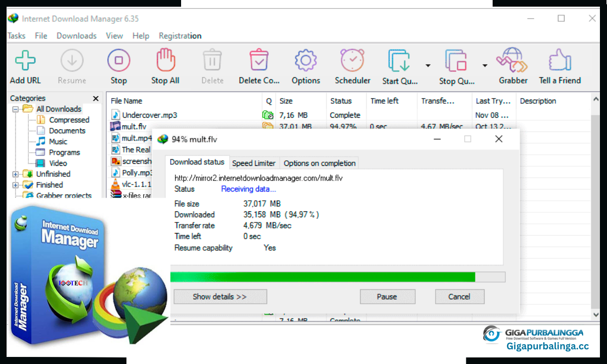Select the Finished category
This screenshot has height=364, width=607.
50,185
